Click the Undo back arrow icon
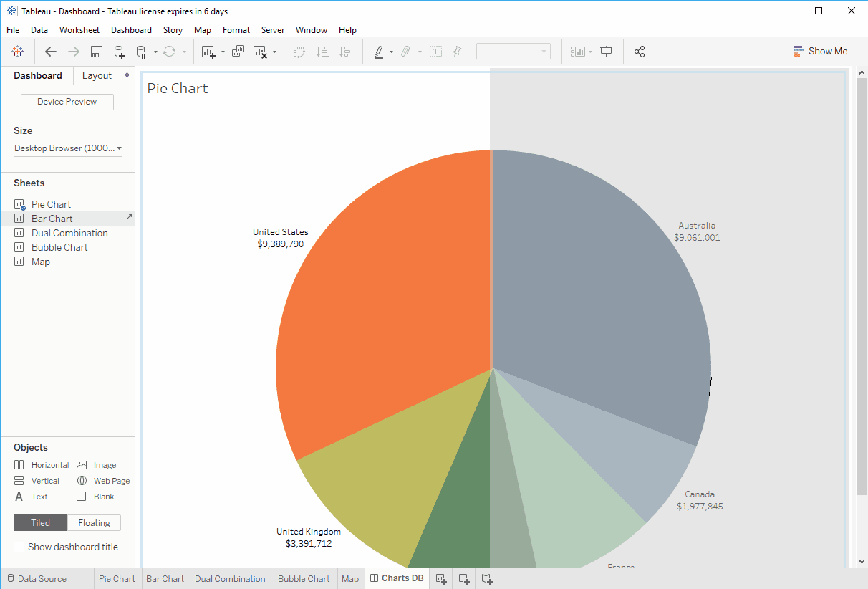 (51, 52)
